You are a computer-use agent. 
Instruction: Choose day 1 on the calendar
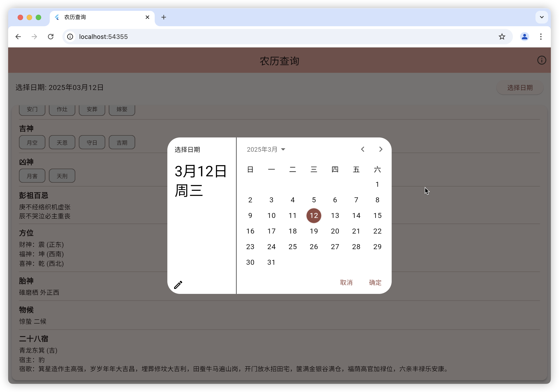[377, 184]
